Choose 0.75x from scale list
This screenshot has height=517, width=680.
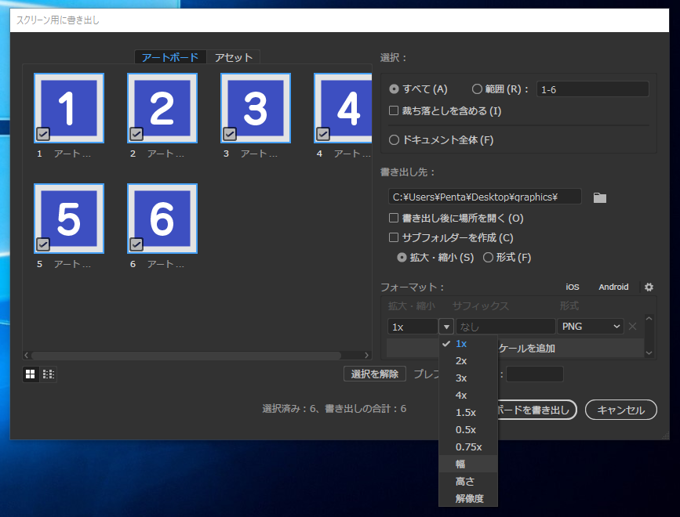(468, 447)
